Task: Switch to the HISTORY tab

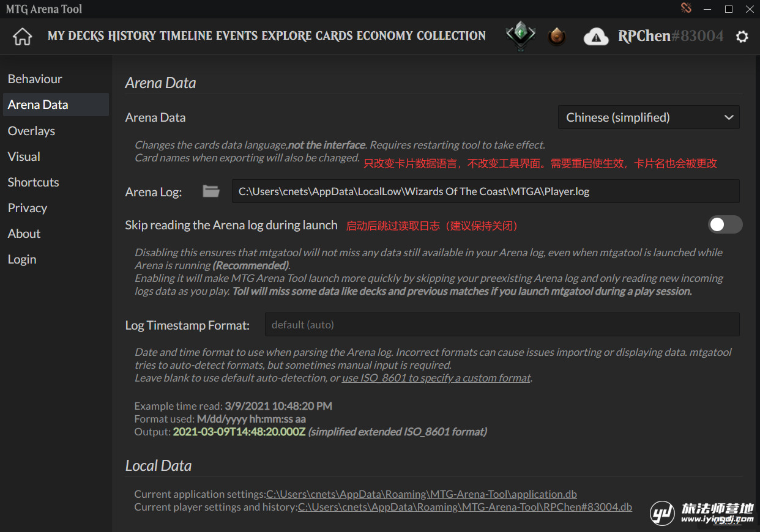Action: (x=132, y=36)
